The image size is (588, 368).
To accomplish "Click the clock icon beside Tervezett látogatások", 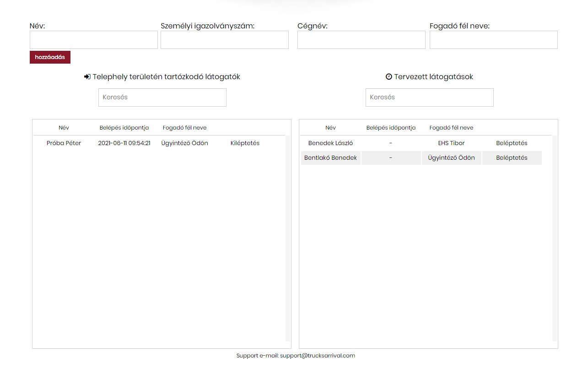I will [389, 77].
